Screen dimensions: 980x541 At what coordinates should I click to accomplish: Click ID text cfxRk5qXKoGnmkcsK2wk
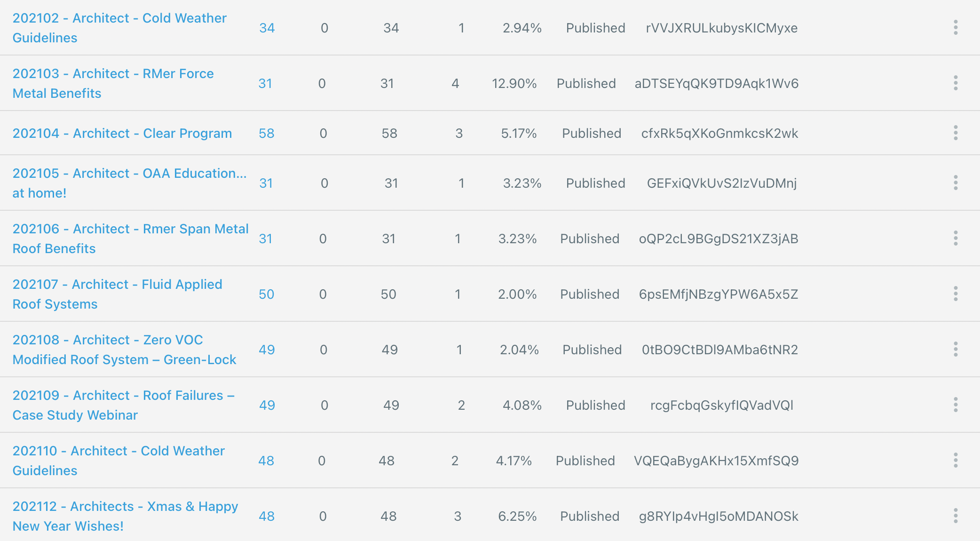719,134
